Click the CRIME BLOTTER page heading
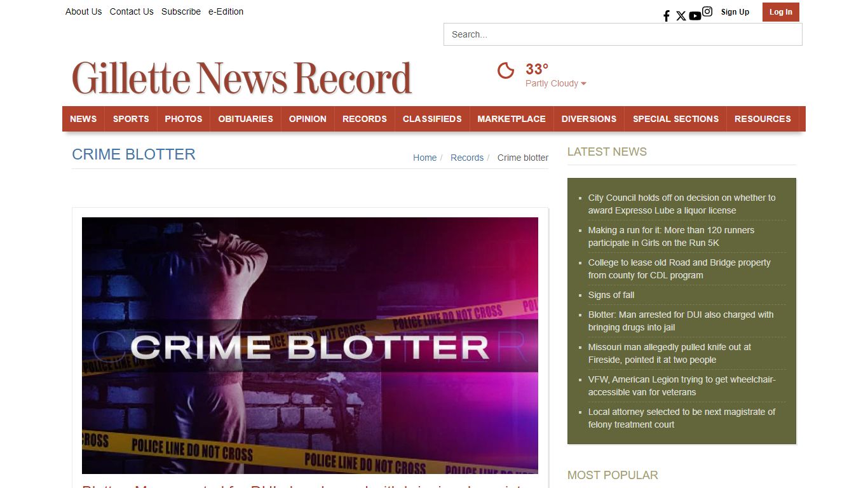Screen dimensions: 868x488 pos(133,154)
